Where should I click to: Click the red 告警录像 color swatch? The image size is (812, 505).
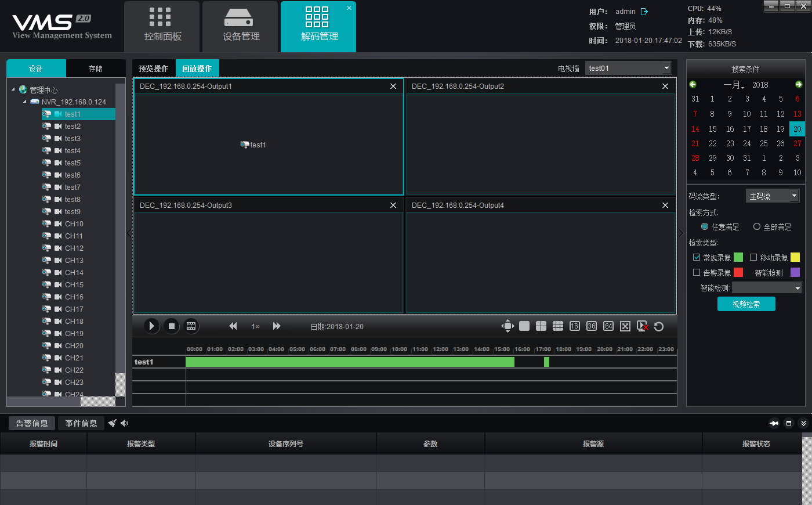[x=738, y=272]
